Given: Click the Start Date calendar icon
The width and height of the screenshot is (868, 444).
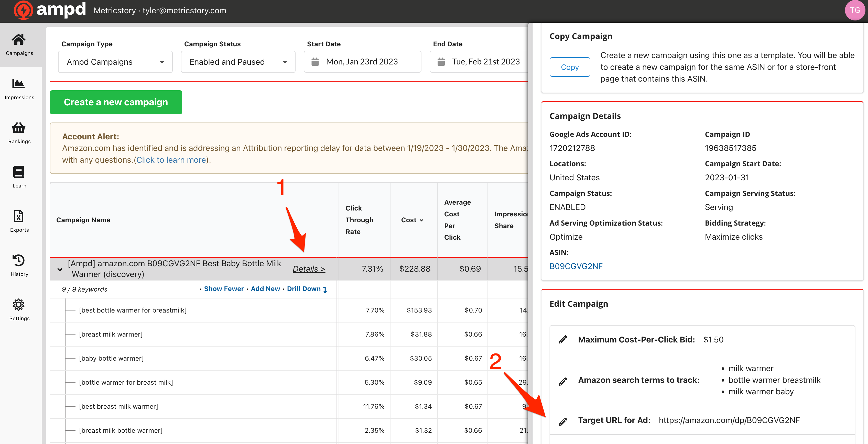Looking at the screenshot, I should (x=315, y=62).
